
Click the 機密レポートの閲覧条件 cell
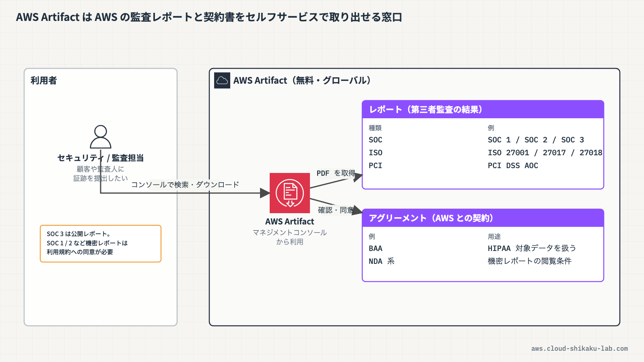point(530,261)
